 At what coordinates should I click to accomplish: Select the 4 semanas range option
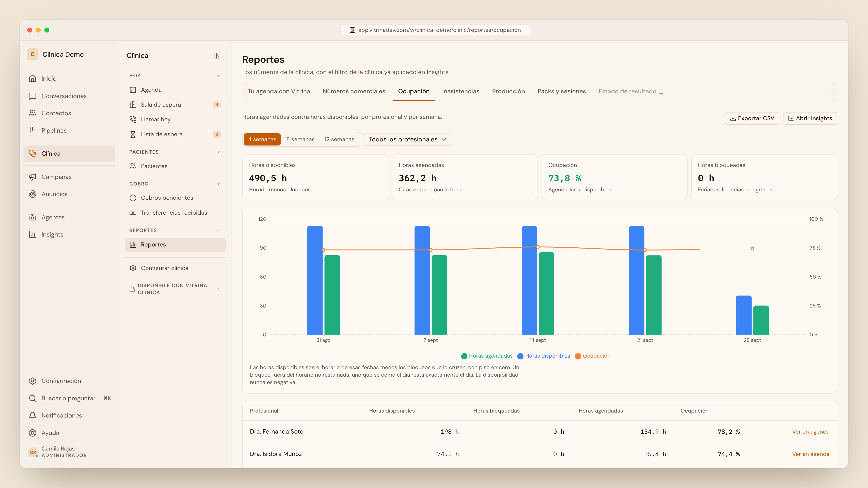click(x=262, y=139)
